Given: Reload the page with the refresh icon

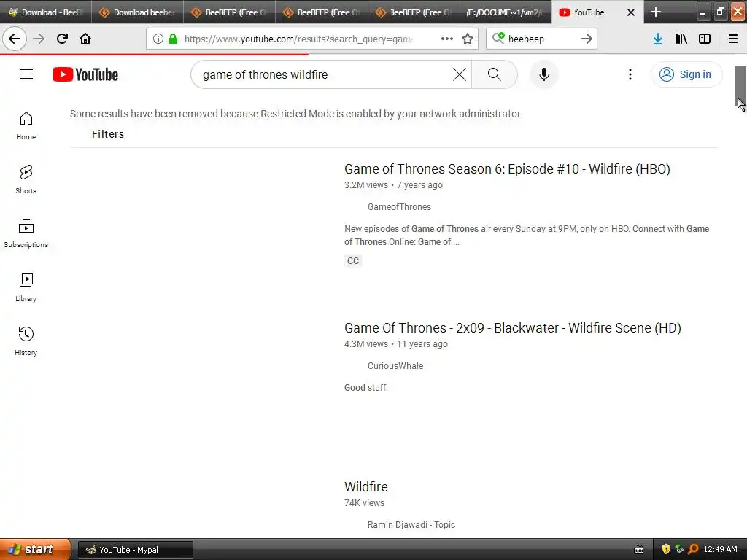Looking at the screenshot, I should click(62, 39).
